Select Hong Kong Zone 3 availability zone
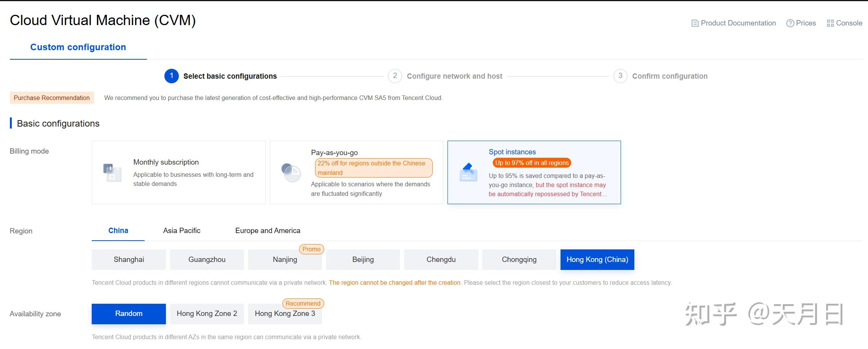This screenshot has width=868, height=349. (285, 314)
